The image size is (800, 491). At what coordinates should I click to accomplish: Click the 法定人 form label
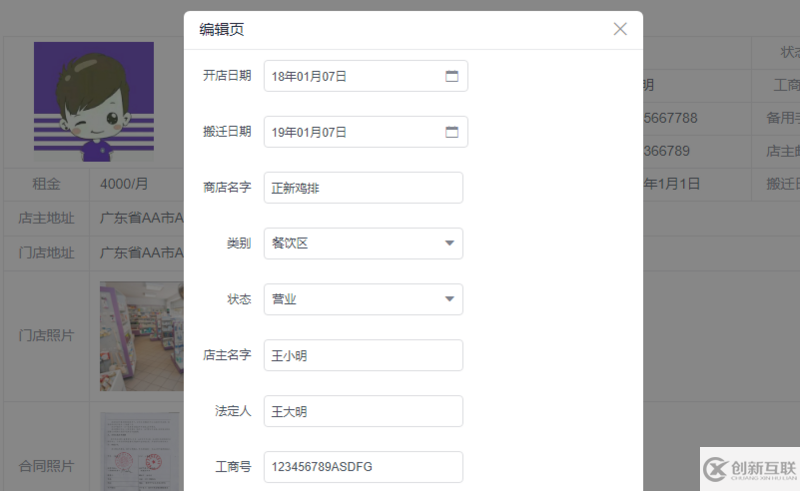coord(233,411)
